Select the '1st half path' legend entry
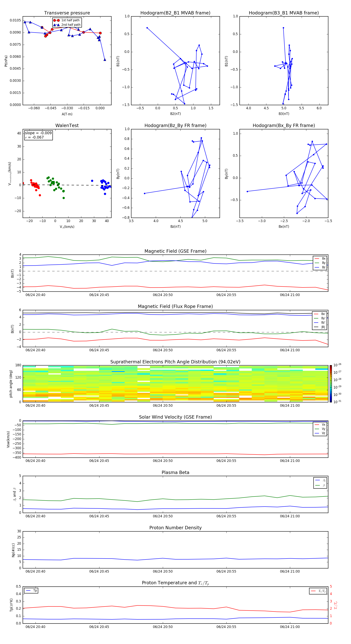 (67, 20)
